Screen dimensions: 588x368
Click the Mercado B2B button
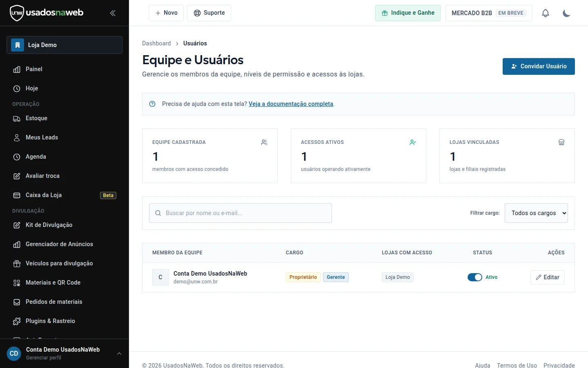(x=489, y=13)
